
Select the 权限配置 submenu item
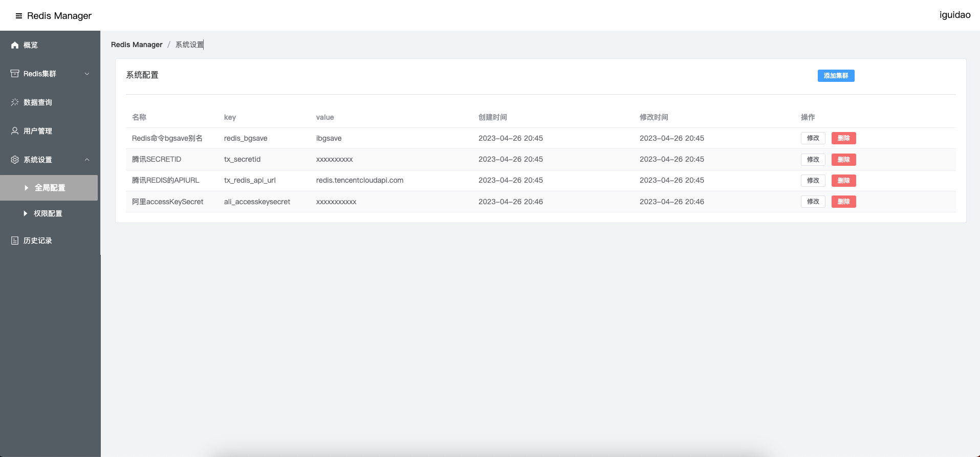tap(49, 213)
